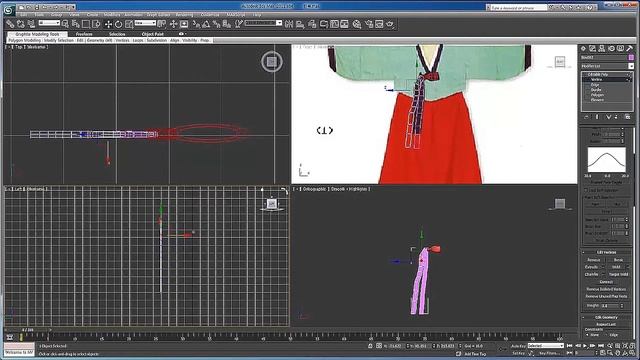Open the Customize menu
The image size is (640, 360).
click(210, 15)
